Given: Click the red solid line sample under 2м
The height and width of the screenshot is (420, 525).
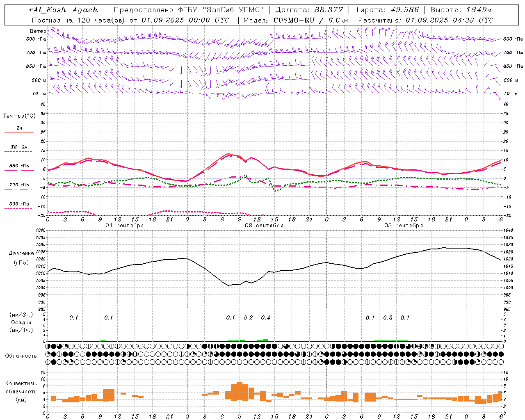Looking at the screenshot, I should [x=19, y=132].
